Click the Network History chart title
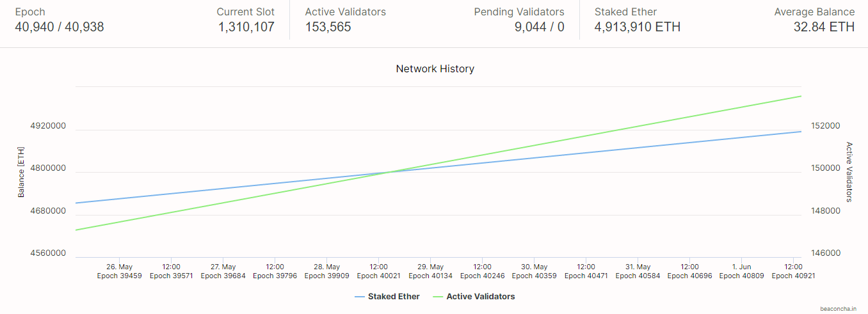Viewport: 868px width, 314px height. click(435, 68)
